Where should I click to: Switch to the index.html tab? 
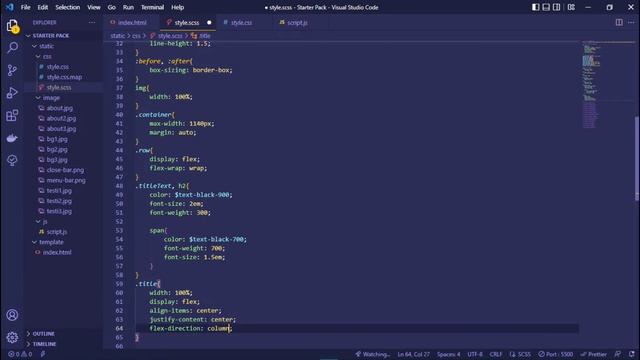click(132, 22)
